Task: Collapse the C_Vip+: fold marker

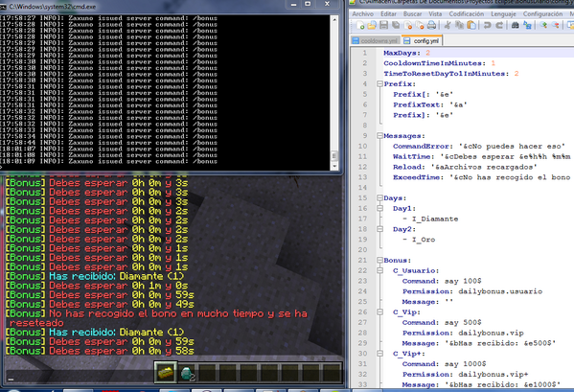Action: click(x=379, y=354)
